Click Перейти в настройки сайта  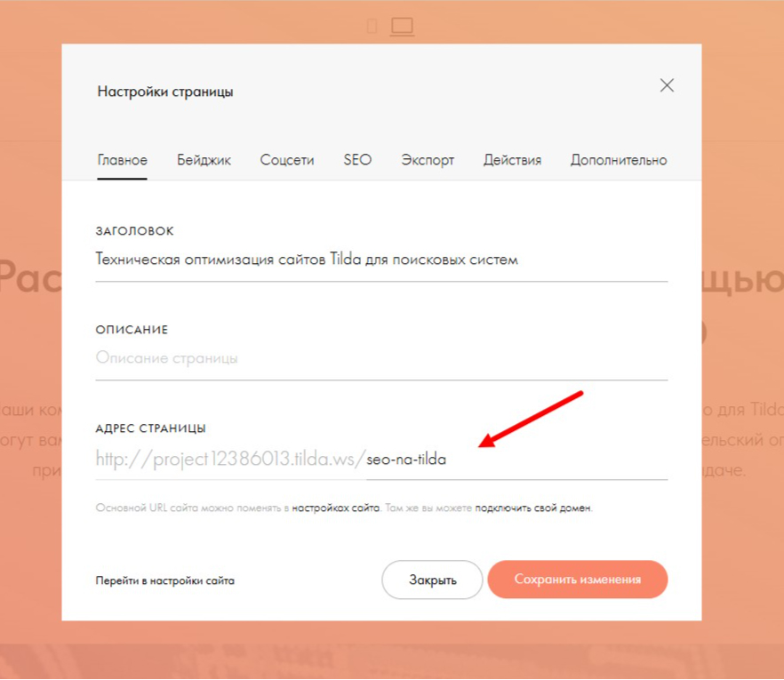(x=165, y=580)
